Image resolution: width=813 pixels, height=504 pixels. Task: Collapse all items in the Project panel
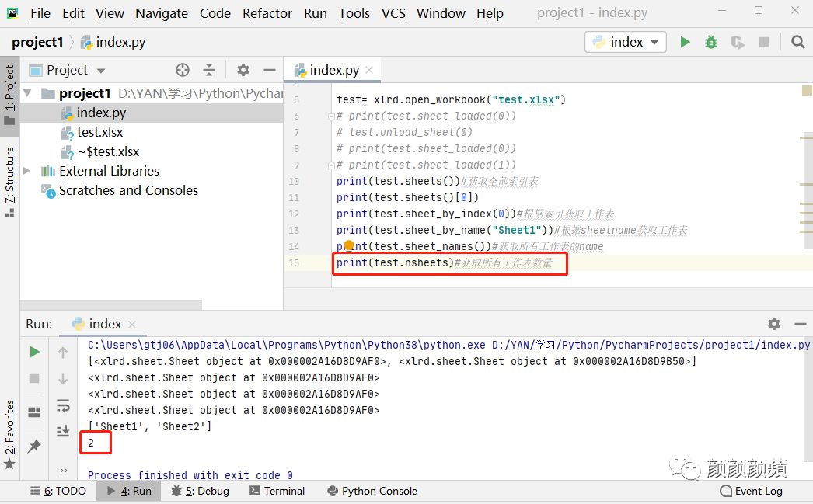pyautogui.click(x=209, y=70)
